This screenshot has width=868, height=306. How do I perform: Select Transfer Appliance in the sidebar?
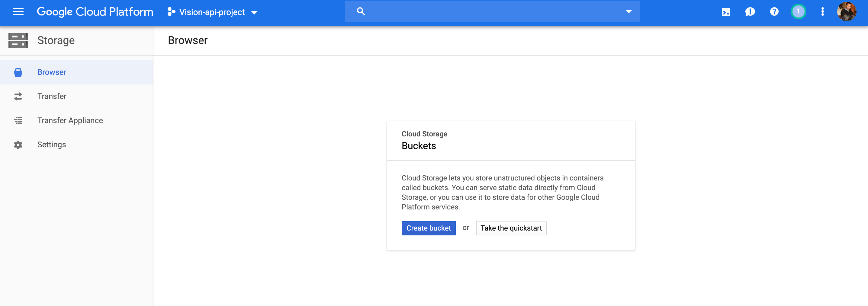76,120
